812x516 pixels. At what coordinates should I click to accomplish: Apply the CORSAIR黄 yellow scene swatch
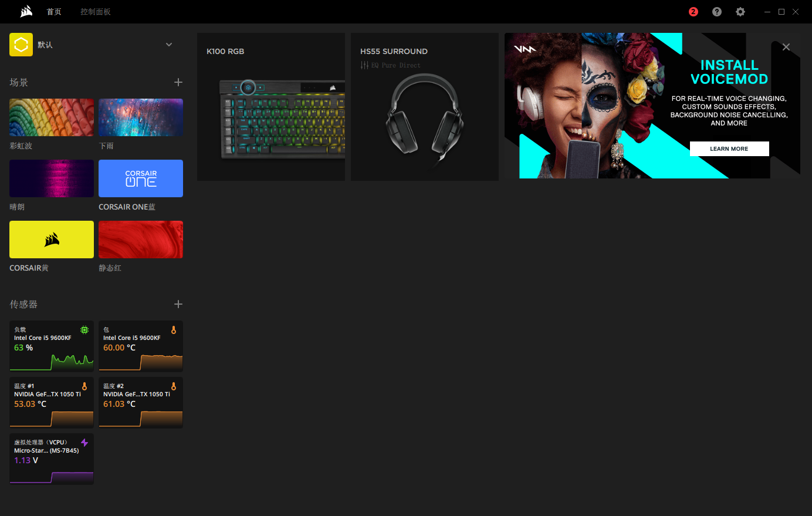click(x=52, y=240)
